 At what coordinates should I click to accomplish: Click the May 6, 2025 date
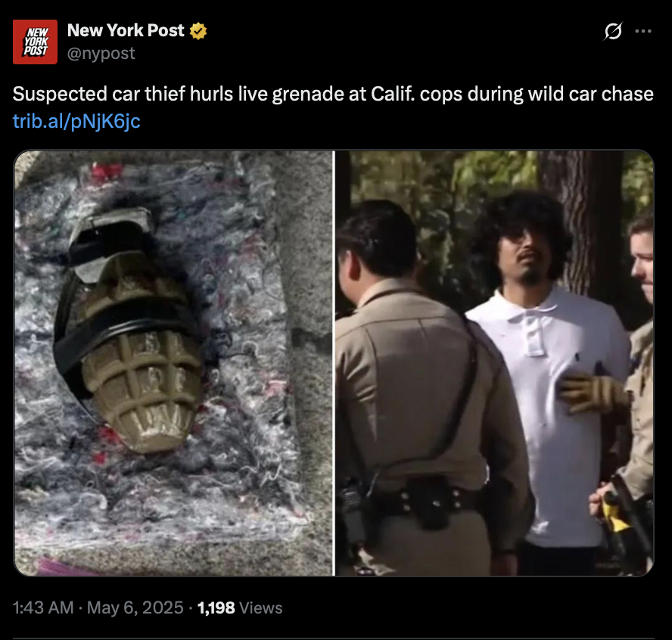(135, 607)
